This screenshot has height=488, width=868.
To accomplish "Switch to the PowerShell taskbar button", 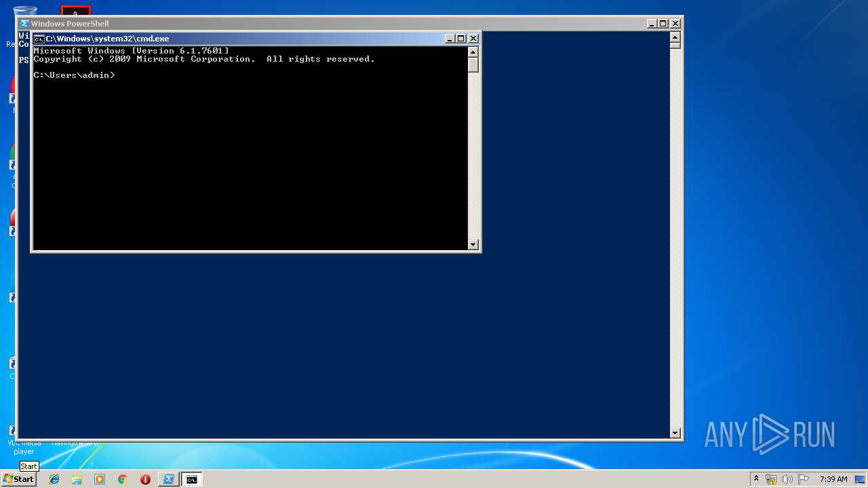I will click(168, 479).
